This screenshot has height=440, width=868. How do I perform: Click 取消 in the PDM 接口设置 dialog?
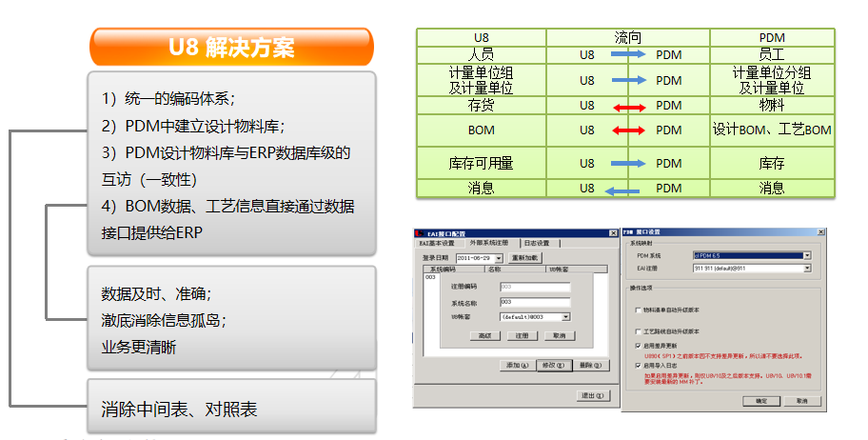pos(802,401)
